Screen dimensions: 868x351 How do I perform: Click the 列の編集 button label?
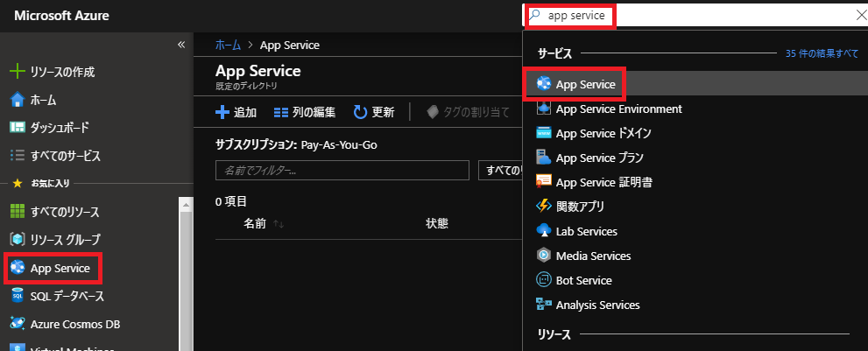(x=314, y=112)
